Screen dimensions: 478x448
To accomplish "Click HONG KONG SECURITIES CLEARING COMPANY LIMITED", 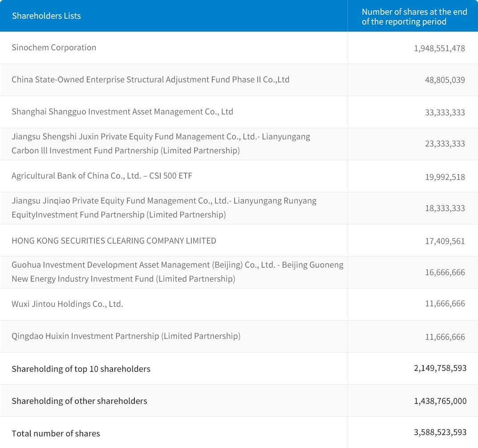I will [114, 241].
